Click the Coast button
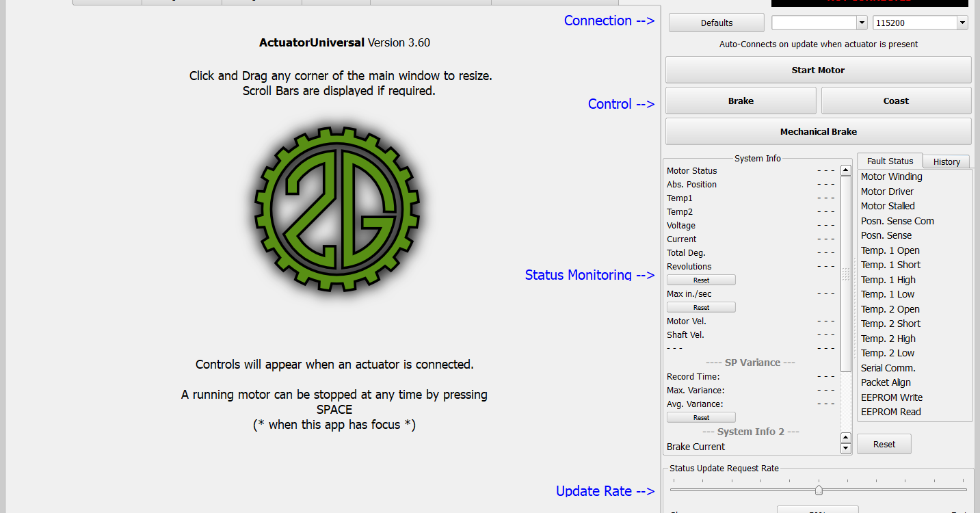The image size is (980, 513). [896, 101]
